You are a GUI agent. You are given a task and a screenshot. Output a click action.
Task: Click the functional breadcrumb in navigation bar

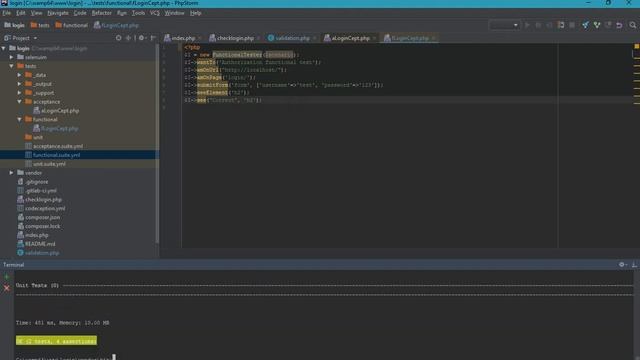point(71,25)
